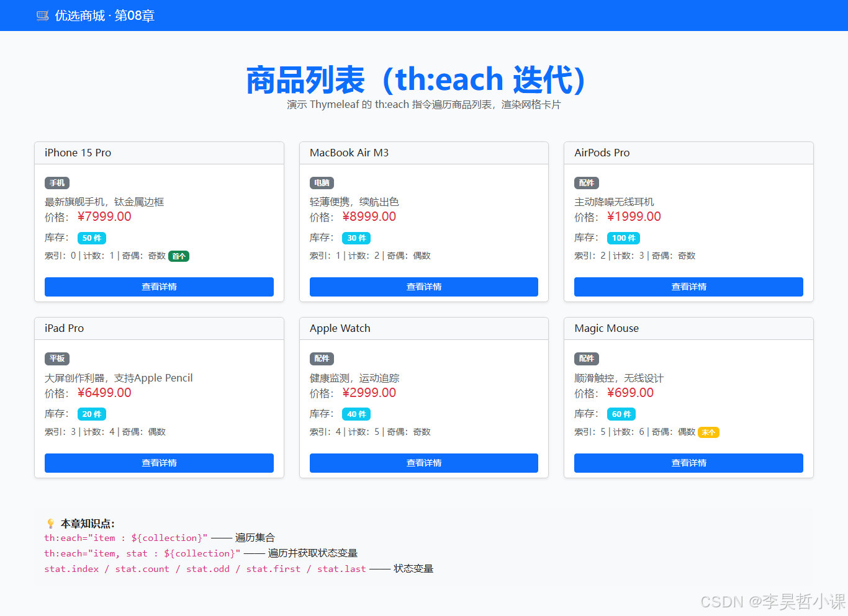The image size is (848, 616).
Task: Click the 20 件 stock badge
Action: point(92,414)
